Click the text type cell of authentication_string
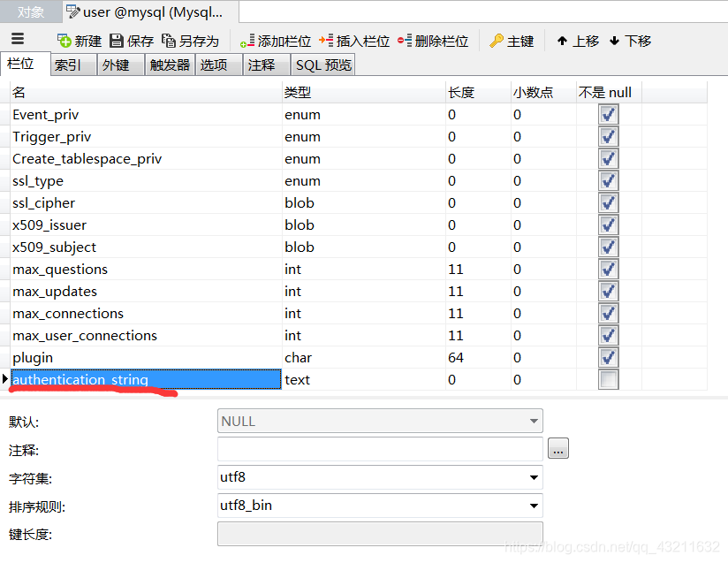The height and width of the screenshot is (563, 728). click(363, 379)
